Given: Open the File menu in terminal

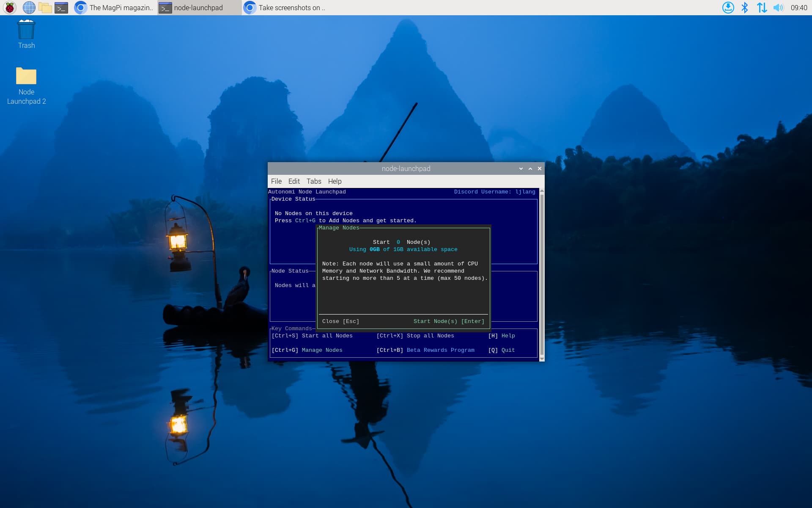Looking at the screenshot, I should [276, 181].
